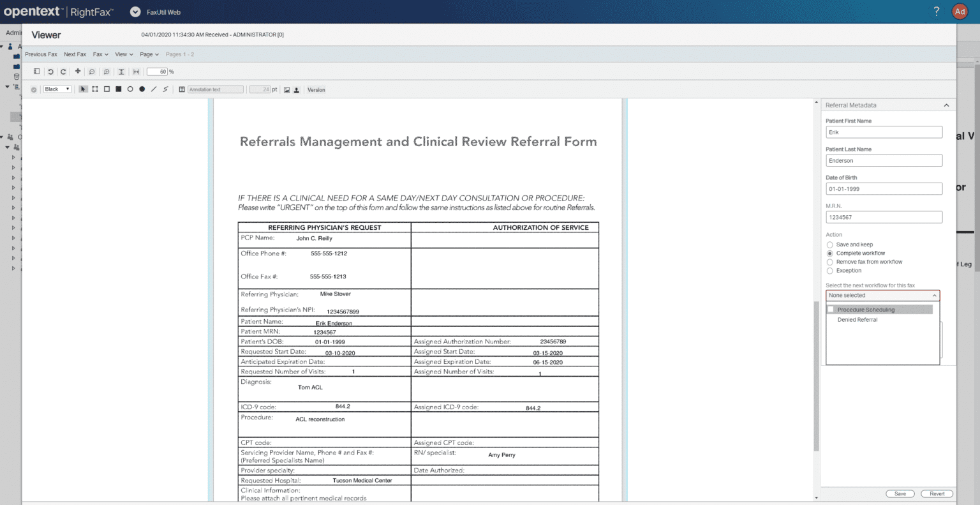This screenshot has height=505, width=980.
Task: Click the Save button
Action: (900, 494)
